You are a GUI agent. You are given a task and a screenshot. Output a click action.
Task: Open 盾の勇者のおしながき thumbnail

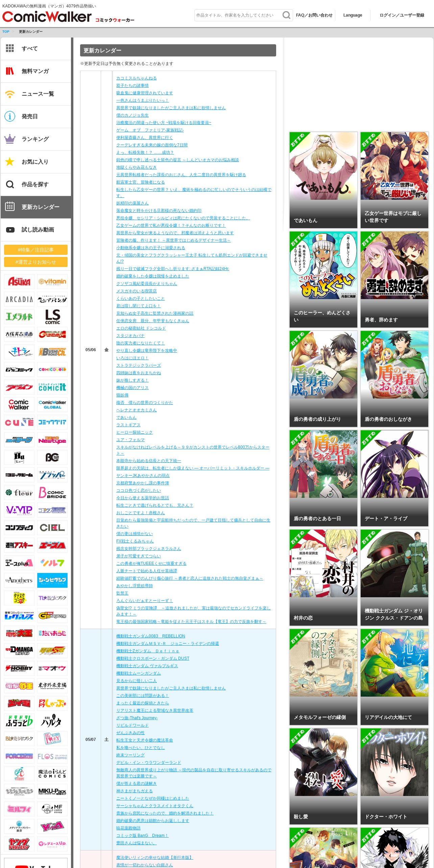point(394,379)
